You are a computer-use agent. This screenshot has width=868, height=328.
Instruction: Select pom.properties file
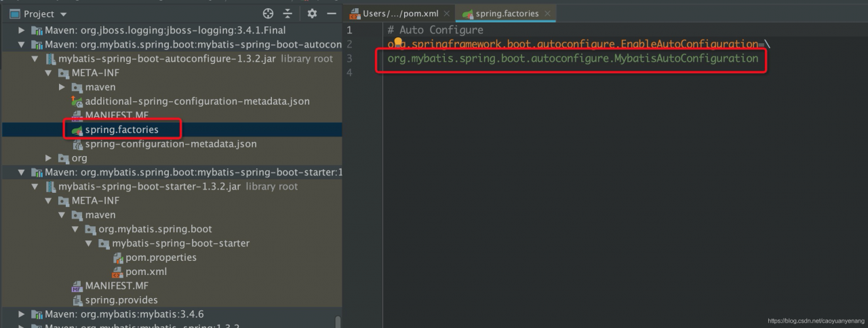(161, 257)
